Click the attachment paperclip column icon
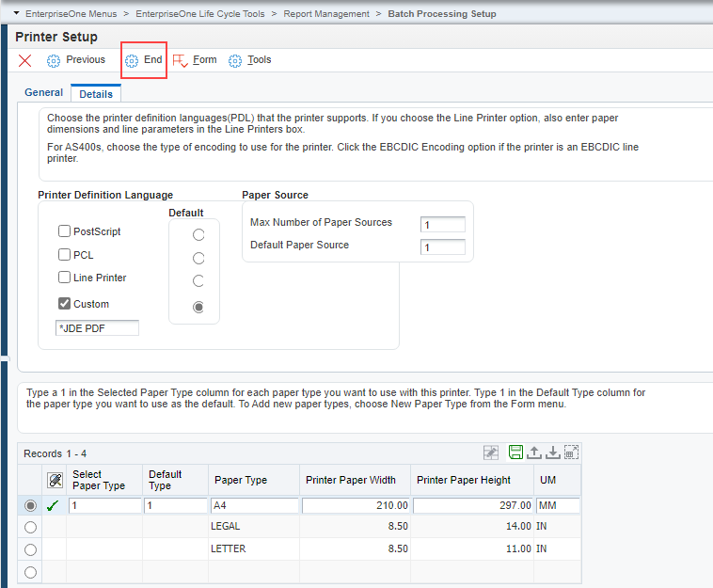This screenshot has width=713, height=588. [x=55, y=480]
